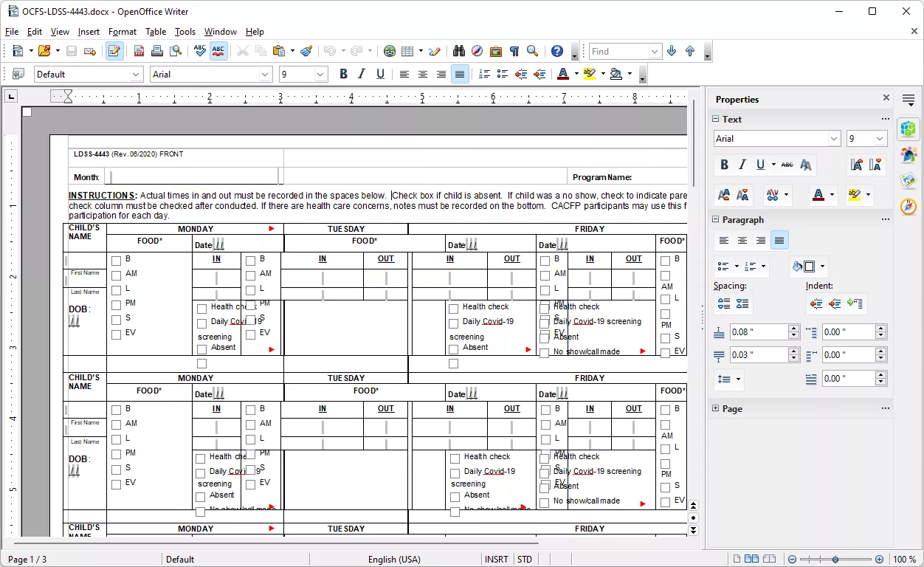The height and width of the screenshot is (567, 924).
Task: Open Highlighting color dropdown arrow in toolbar
Action: [x=603, y=74]
